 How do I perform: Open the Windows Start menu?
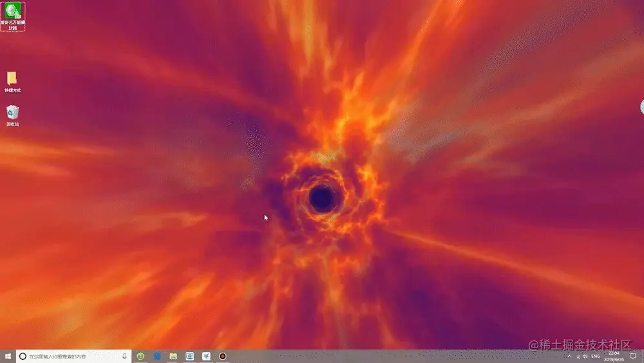coord(8,357)
